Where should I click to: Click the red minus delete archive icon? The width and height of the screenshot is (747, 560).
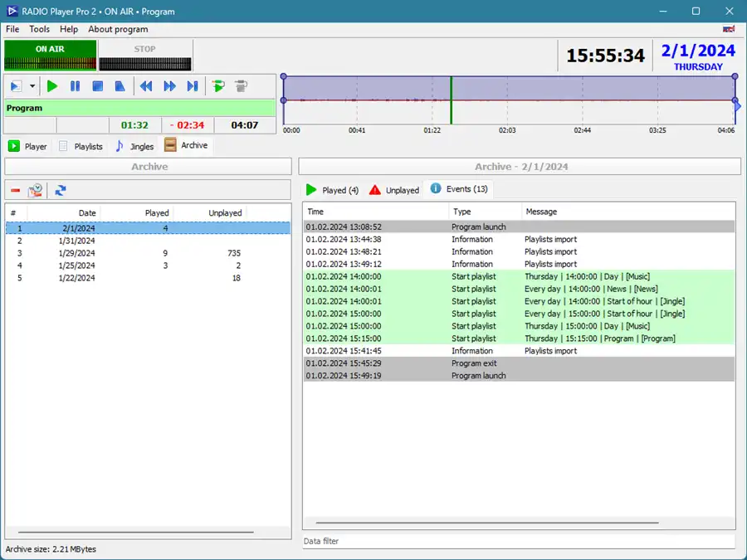pyautogui.click(x=15, y=191)
